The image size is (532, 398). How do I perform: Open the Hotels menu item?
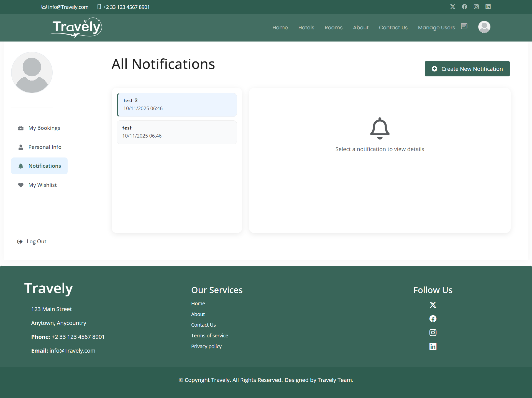click(306, 27)
